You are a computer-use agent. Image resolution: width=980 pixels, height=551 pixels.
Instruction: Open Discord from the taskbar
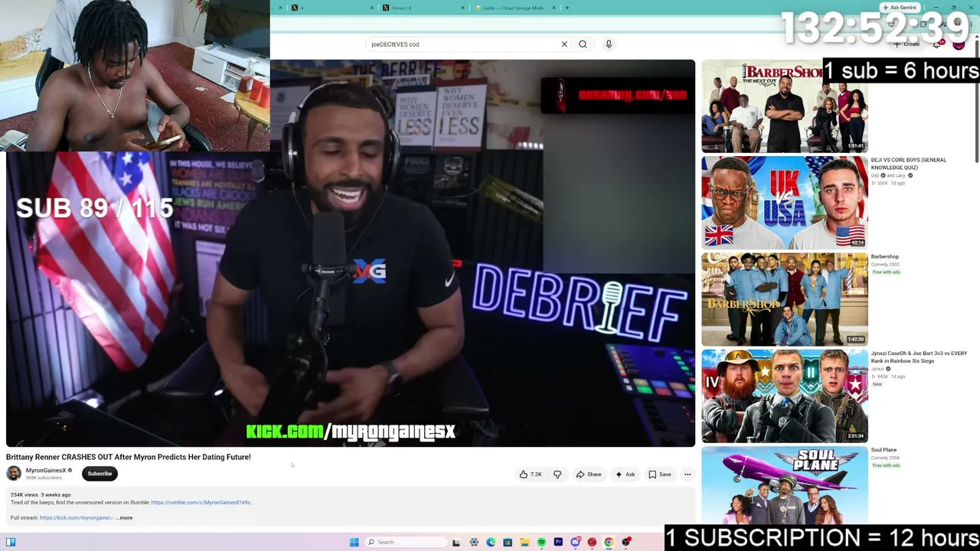point(575,542)
